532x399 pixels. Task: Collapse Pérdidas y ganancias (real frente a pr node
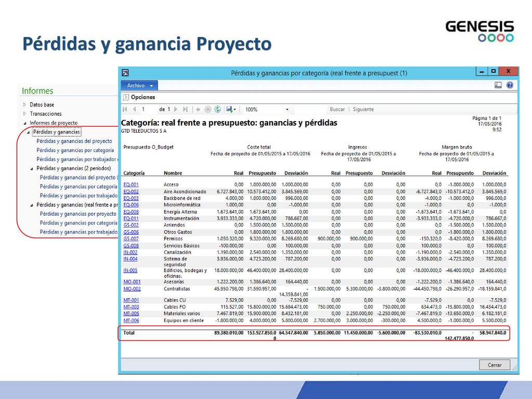pos(32,205)
